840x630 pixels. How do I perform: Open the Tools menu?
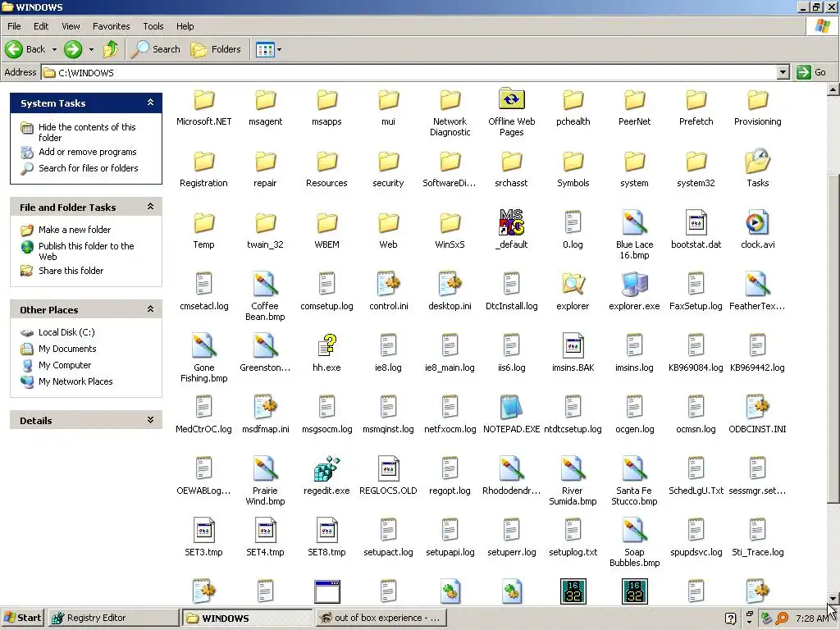pyautogui.click(x=153, y=26)
